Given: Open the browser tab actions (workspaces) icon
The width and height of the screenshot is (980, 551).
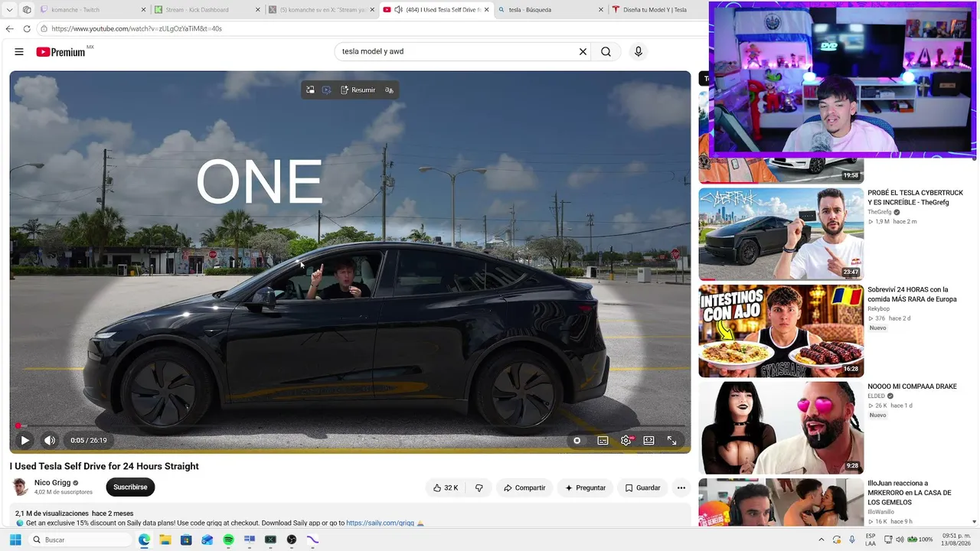Looking at the screenshot, I should 27,10.
